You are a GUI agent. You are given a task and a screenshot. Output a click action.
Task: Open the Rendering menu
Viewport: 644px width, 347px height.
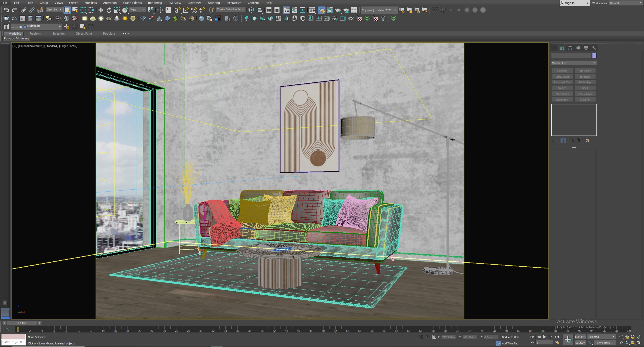[x=155, y=3]
